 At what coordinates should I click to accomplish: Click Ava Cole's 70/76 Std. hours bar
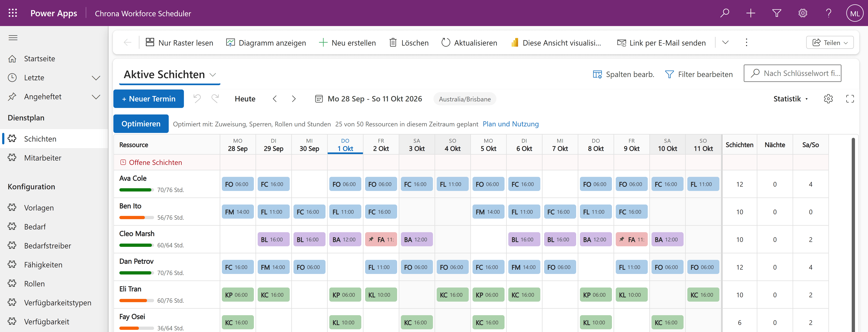[137, 190]
